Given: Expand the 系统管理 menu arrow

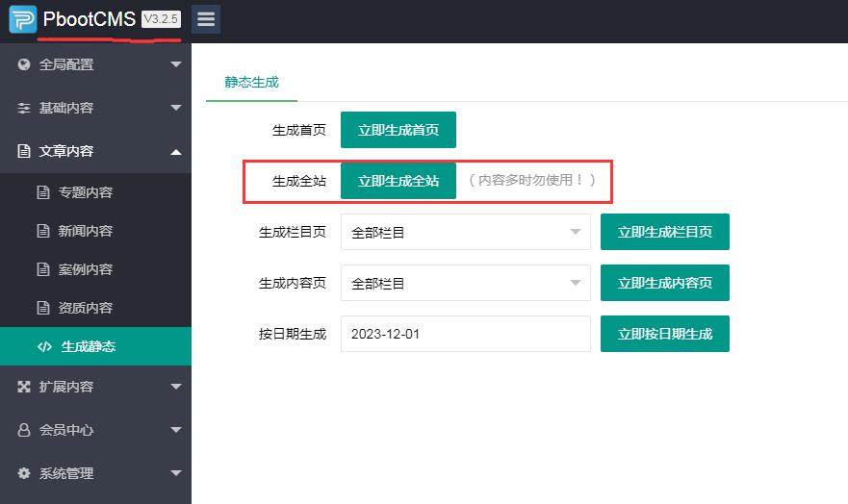Looking at the screenshot, I should pos(175,473).
